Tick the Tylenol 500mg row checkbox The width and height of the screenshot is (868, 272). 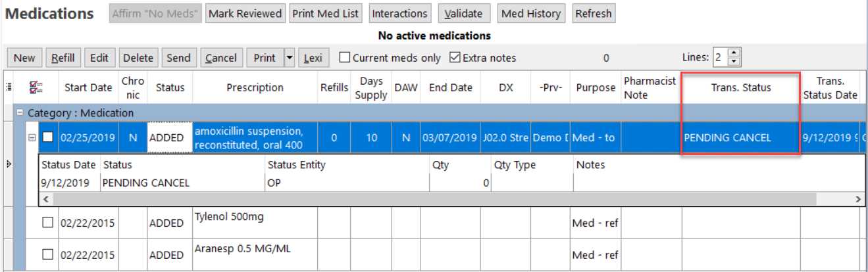[x=47, y=223]
